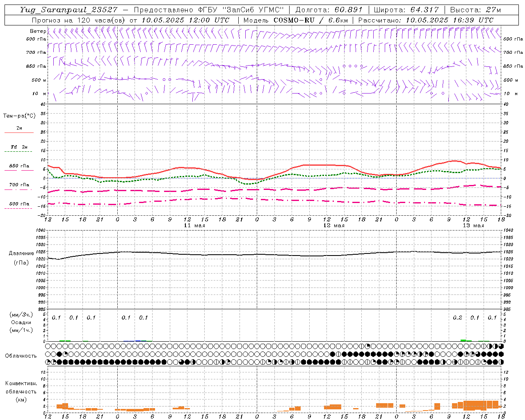This screenshot has width=525, height=420.
Task: Click the 12 мая date label
Action: pyautogui.click(x=334, y=226)
